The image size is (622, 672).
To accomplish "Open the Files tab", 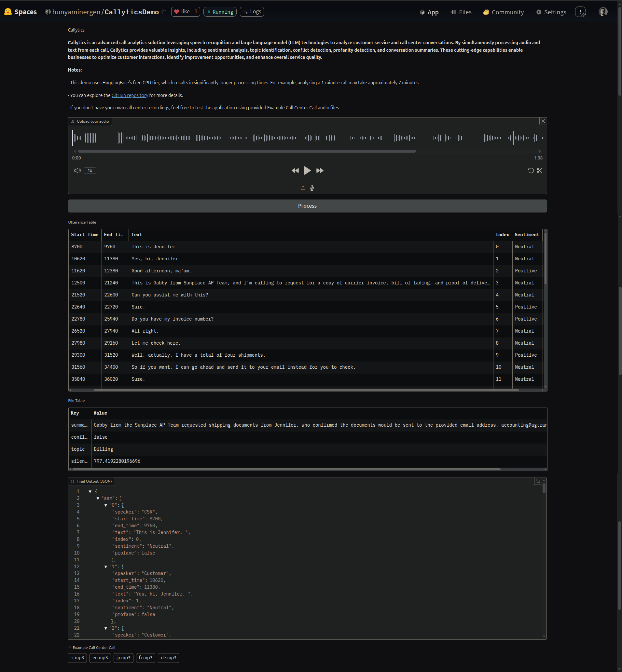I will pos(461,12).
